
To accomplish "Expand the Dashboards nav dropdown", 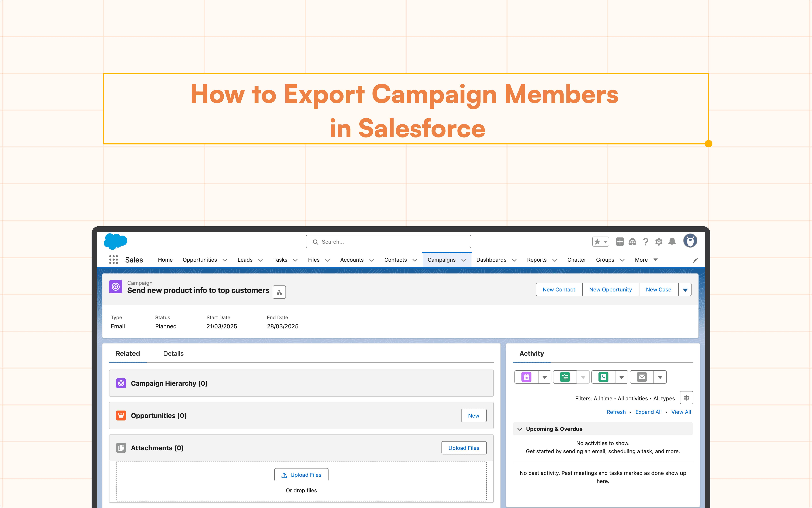I will (514, 260).
